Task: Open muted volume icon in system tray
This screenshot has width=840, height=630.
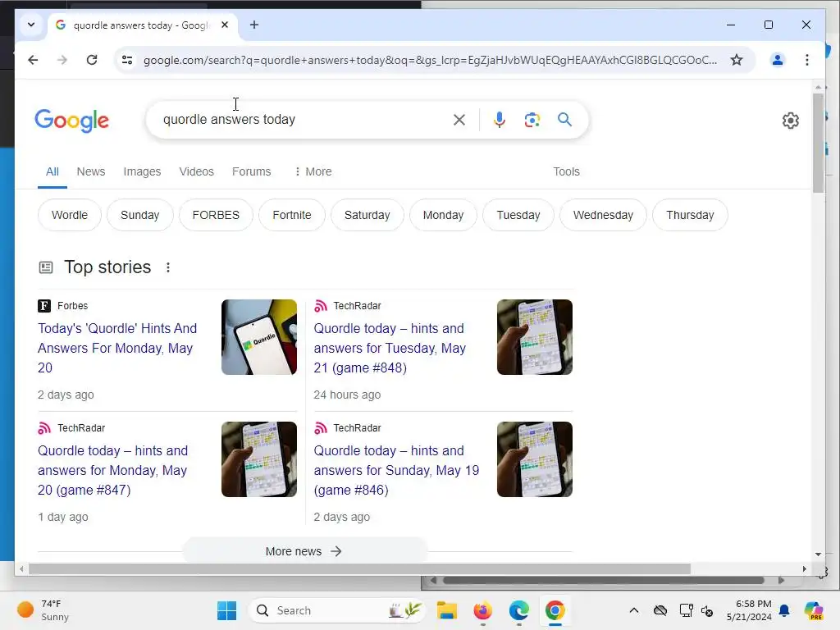Action: click(x=707, y=610)
